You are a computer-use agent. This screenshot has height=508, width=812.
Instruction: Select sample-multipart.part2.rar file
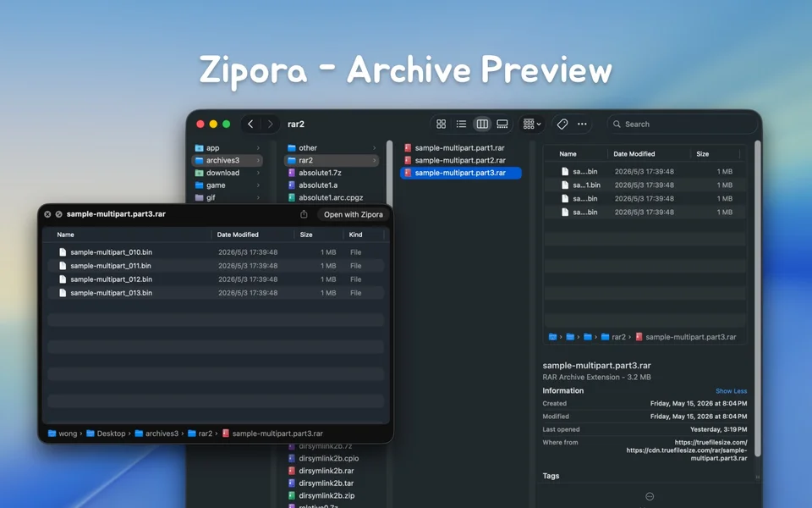461,160
